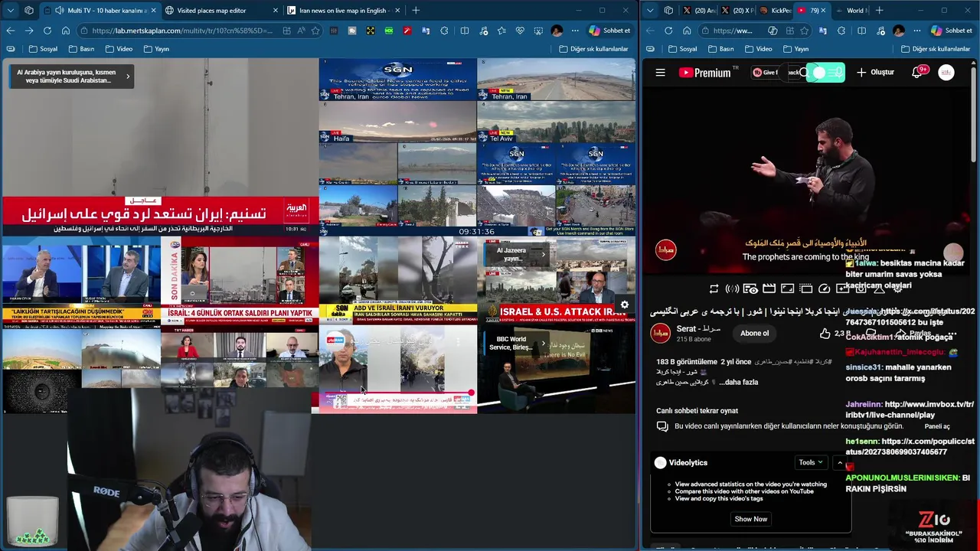The height and width of the screenshot is (551, 980).
Task: Open Sosyal bookmarks folder in left browser
Action: (43, 49)
